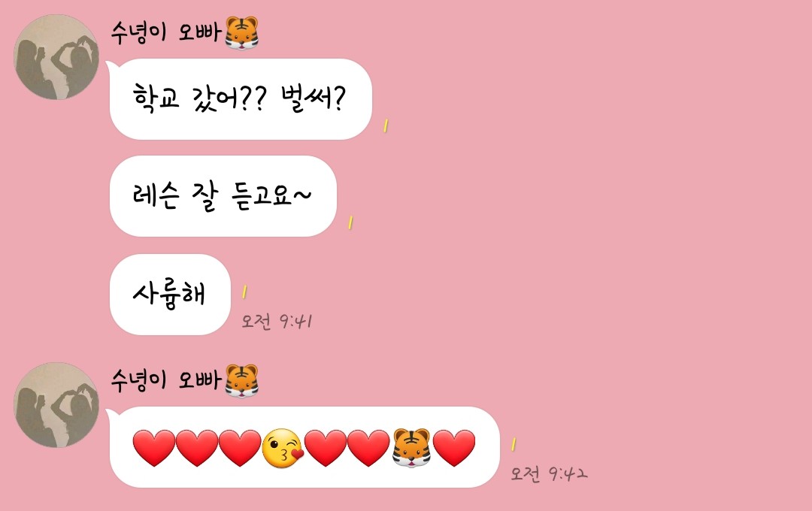
Task: Click the top sender name '수녕이 오빠'
Action: (x=166, y=32)
